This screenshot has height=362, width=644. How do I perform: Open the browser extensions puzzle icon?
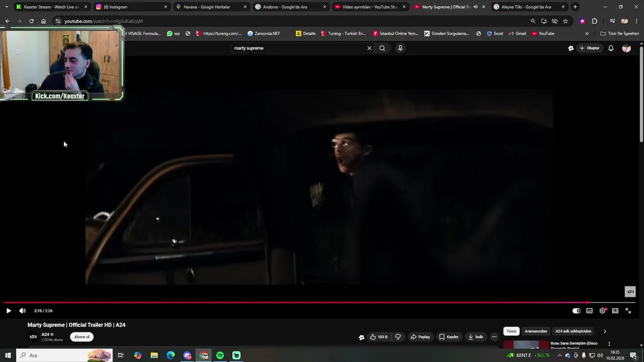click(594, 21)
